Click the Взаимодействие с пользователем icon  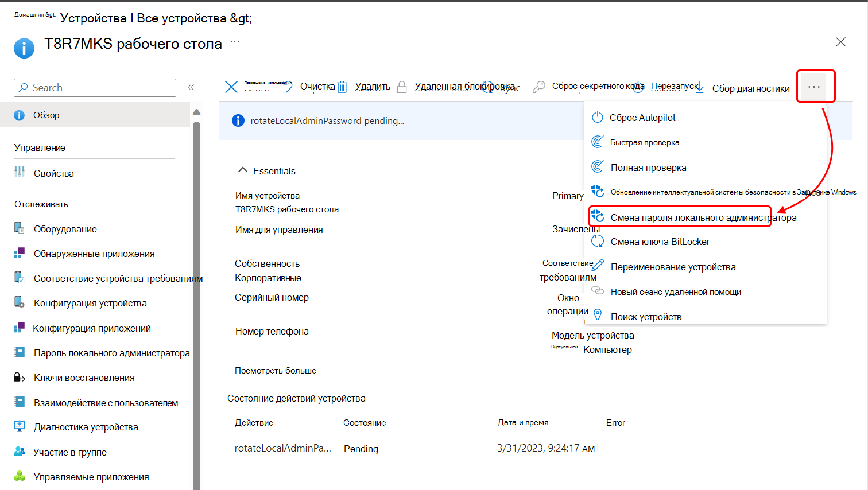(20, 402)
